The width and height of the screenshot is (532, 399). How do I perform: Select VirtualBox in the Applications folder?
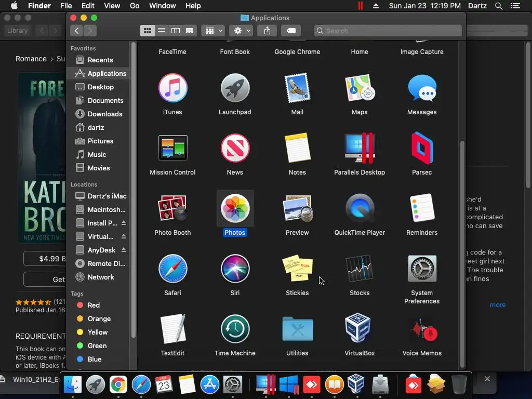coord(357,328)
